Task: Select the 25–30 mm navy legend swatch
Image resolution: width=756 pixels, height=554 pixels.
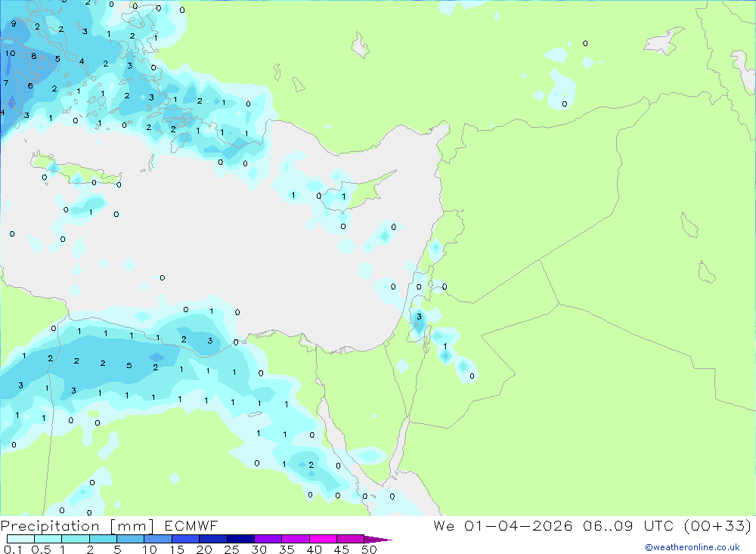Action: pyautogui.click(x=240, y=539)
